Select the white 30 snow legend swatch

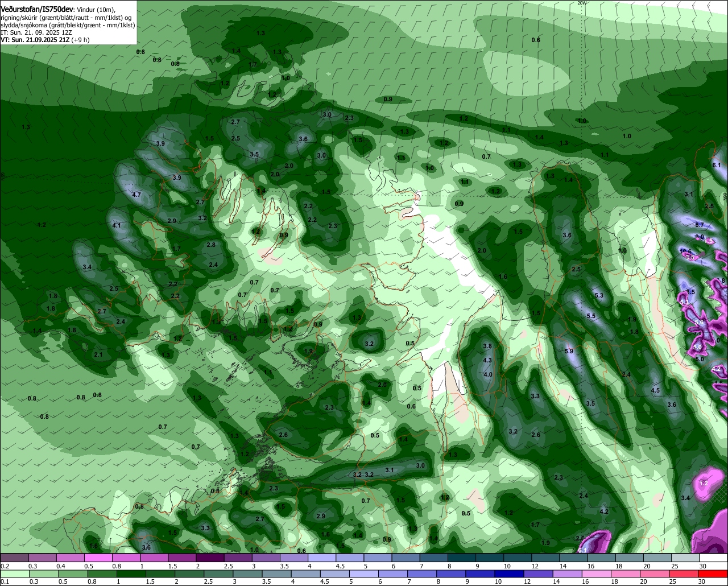(713, 558)
